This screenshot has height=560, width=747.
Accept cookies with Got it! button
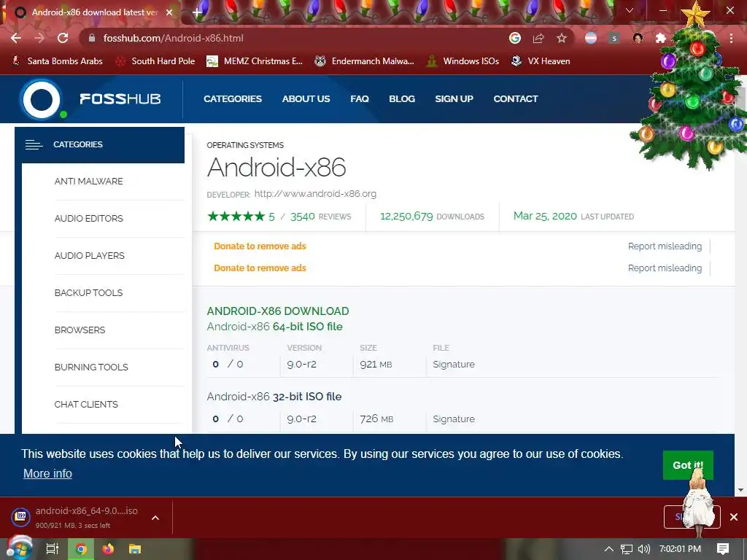click(688, 465)
